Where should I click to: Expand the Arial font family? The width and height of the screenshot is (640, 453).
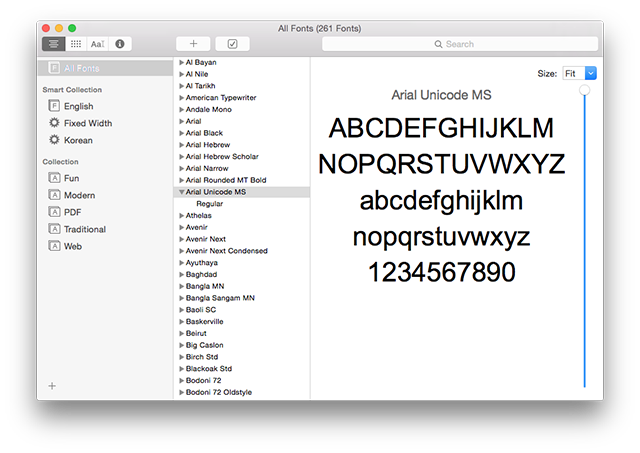tap(181, 121)
